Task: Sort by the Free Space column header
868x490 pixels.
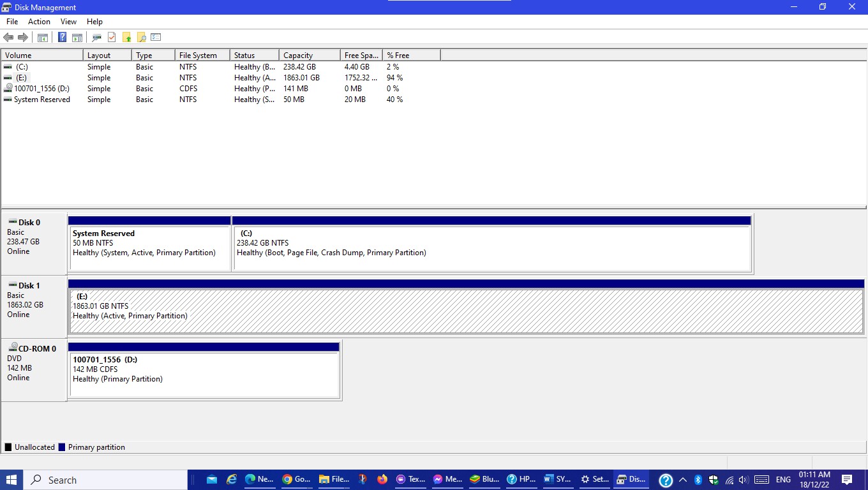Action: [x=361, y=54]
